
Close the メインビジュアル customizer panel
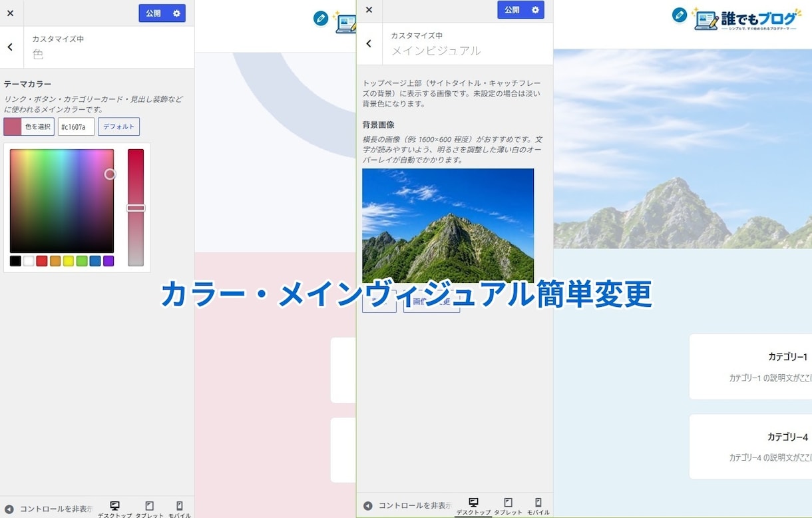[369, 10]
